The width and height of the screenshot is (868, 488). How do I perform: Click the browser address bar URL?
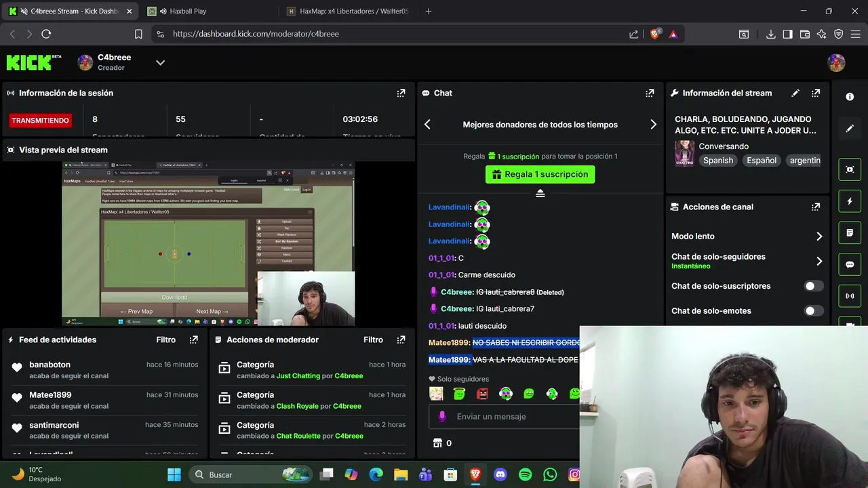(x=256, y=34)
